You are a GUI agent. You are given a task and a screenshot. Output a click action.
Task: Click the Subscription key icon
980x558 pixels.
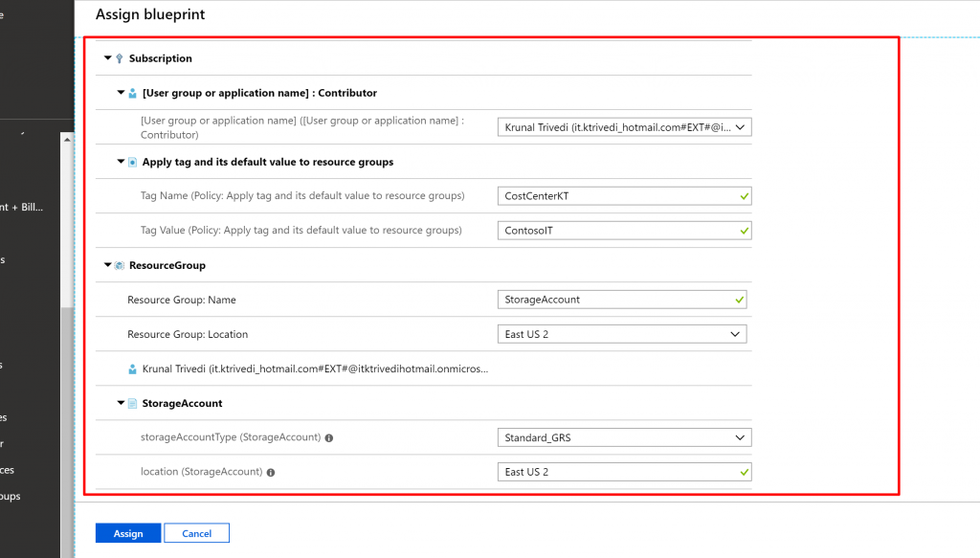click(119, 58)
